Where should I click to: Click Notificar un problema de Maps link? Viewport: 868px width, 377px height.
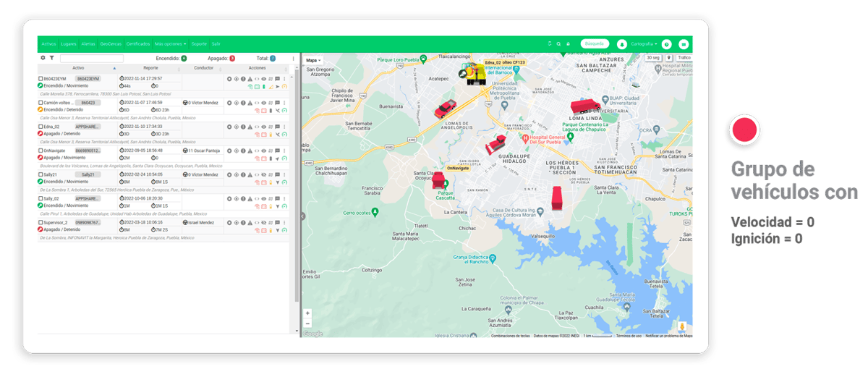coord(668,336)
